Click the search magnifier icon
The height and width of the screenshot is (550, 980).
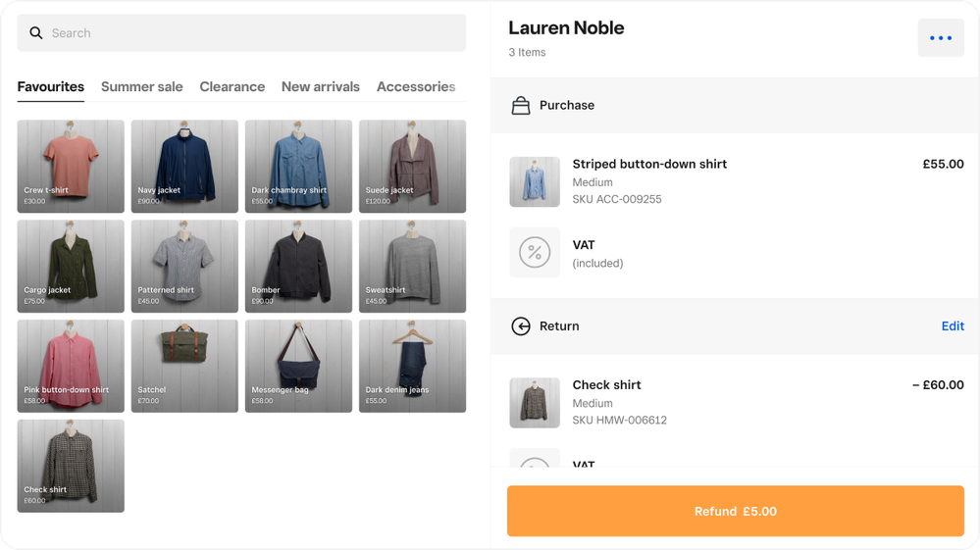tap(36, 33)
